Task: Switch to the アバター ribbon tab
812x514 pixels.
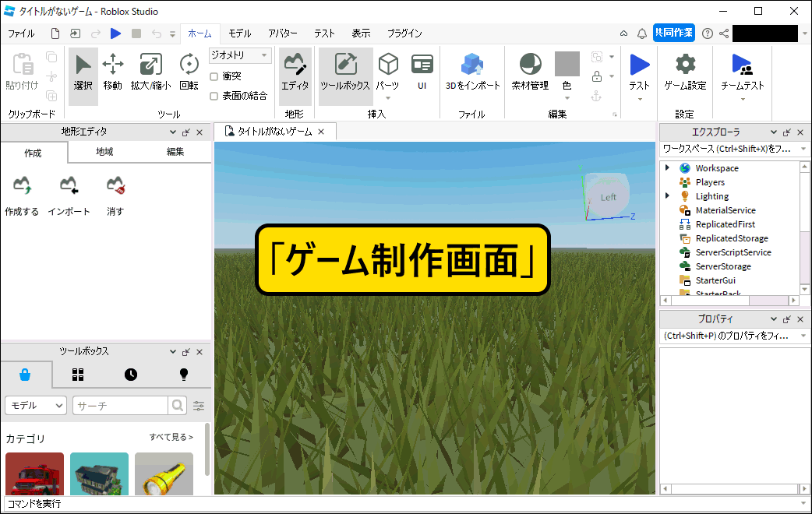Action: pyautogui.click(x=283, y=33)
